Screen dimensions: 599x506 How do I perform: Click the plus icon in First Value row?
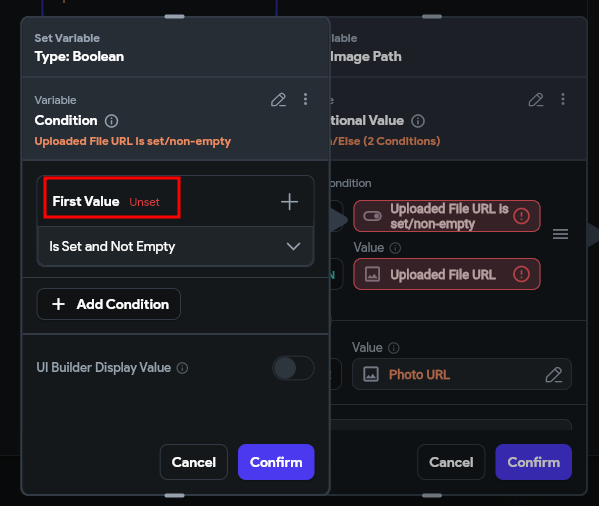(289, 202)
